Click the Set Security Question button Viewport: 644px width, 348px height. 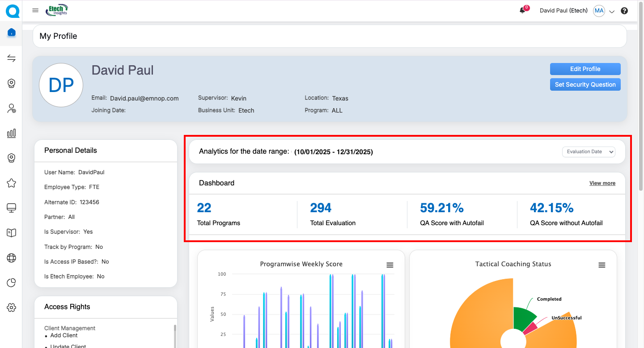point(585,84)
